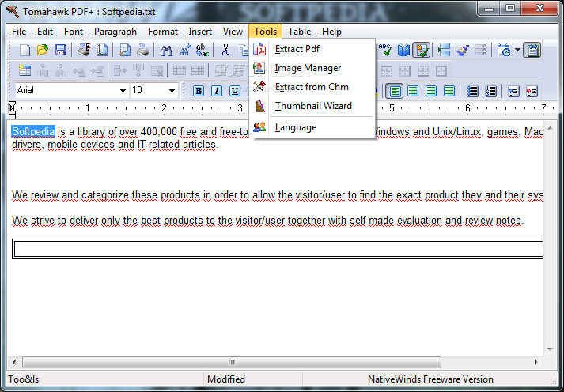This screenshot has width=564, height=392.
Task: Toggle Italic formatting
Action: click(217, 91)
